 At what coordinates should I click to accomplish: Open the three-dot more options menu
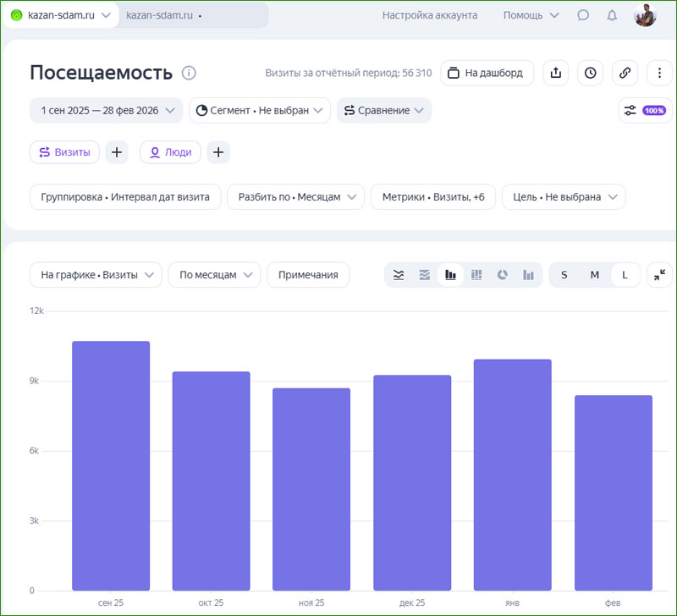tap(659, 73)
